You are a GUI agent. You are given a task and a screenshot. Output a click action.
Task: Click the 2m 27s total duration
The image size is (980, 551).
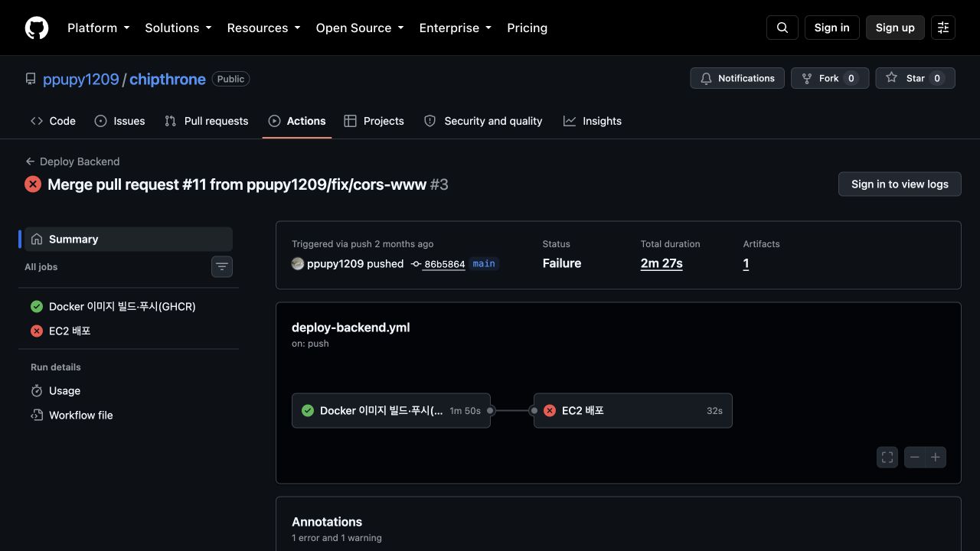pos(661,263)
